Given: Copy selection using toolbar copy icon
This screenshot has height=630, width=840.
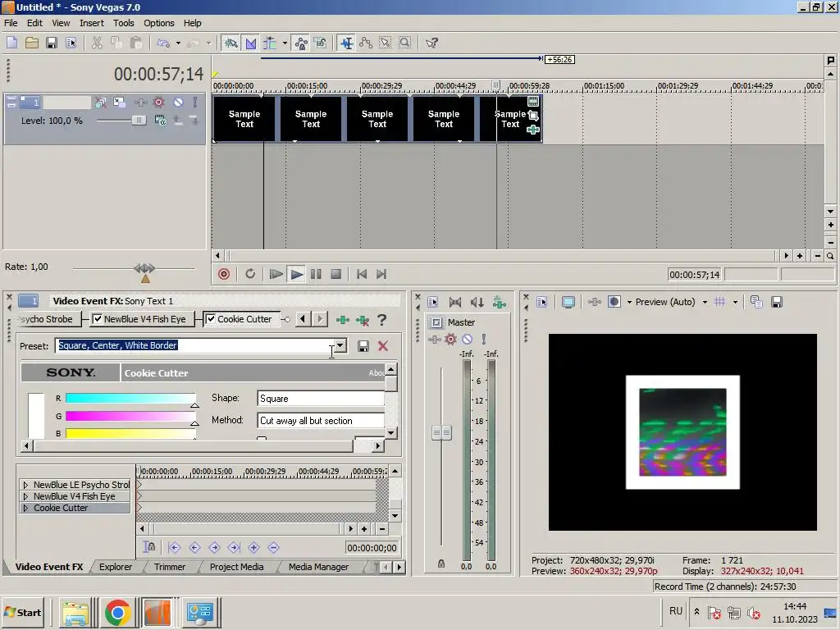Looking at the screenshot, I should pyautogui.click(x=116, y=43).
